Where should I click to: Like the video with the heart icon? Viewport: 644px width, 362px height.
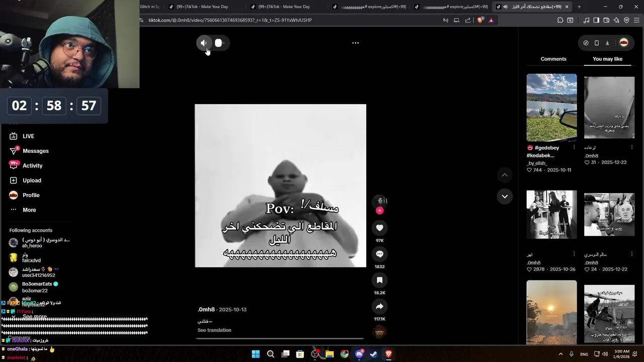pyautogui.click(x=379, y=228)
